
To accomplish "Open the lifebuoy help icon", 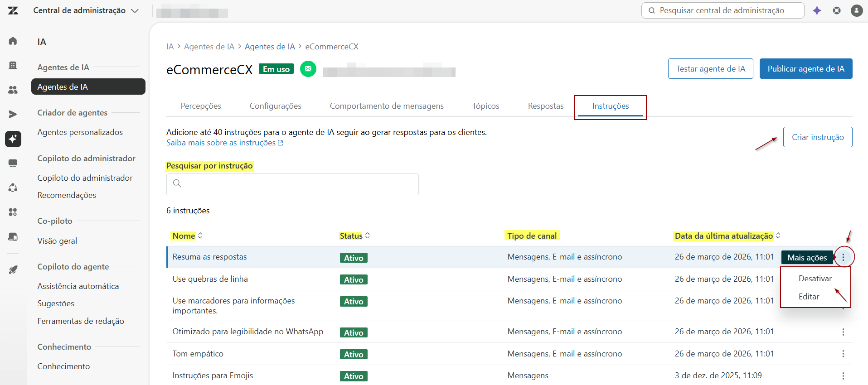I will pos(837,10).
